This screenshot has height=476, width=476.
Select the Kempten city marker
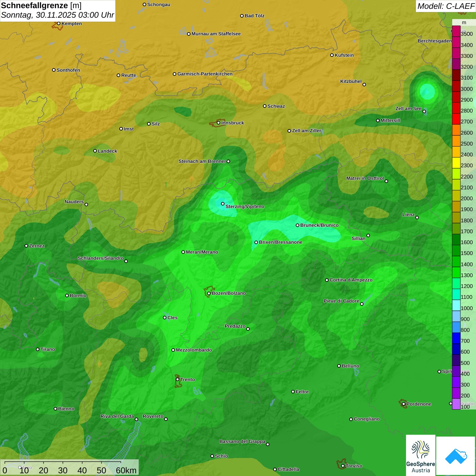click(58, 23)
